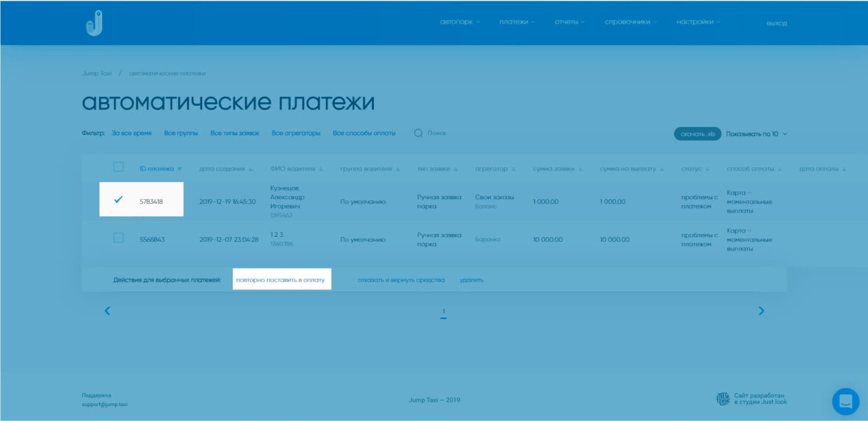The width and height of the screenshot is (868, 421).
Task: Open the chat support widget icon
Action: point(845,401)
